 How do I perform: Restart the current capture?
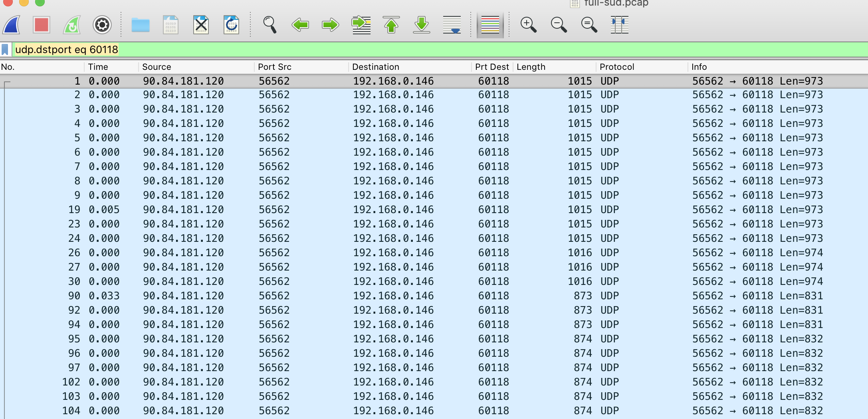click(x=72, y=25)
